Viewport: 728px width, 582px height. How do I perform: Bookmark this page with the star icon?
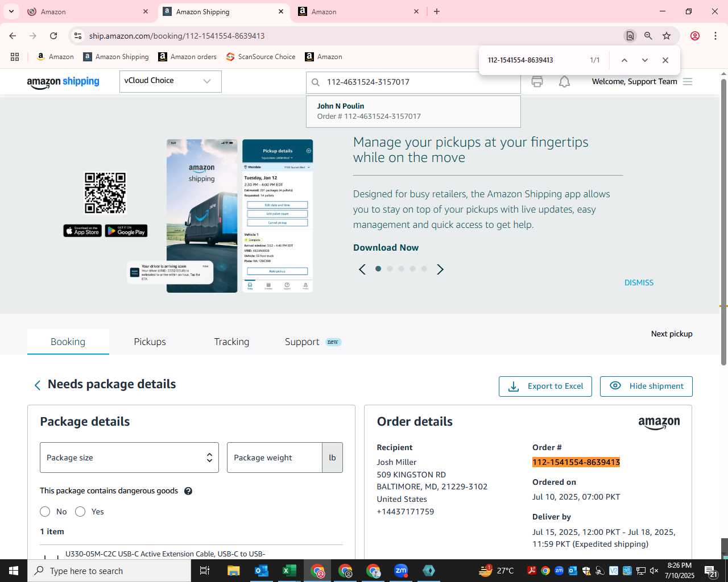click(x=667, y=36)
